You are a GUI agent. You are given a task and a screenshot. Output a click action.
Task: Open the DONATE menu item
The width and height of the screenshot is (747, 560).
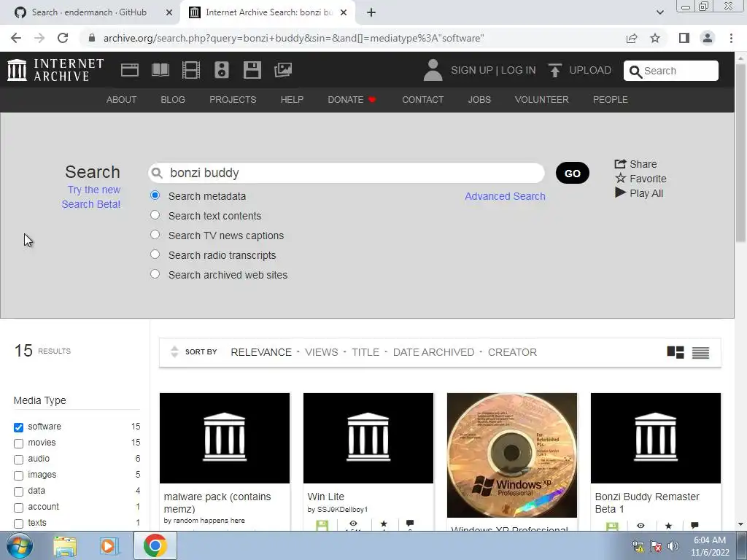[352, 99]
